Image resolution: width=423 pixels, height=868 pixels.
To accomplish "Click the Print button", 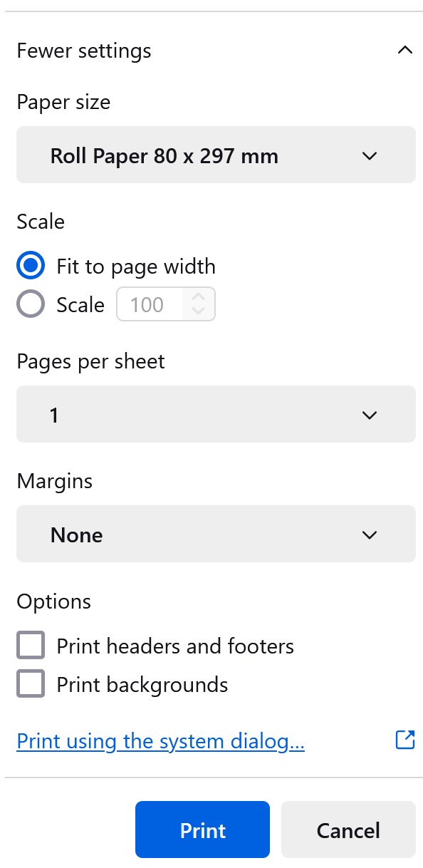I will (x=202, y=830).
